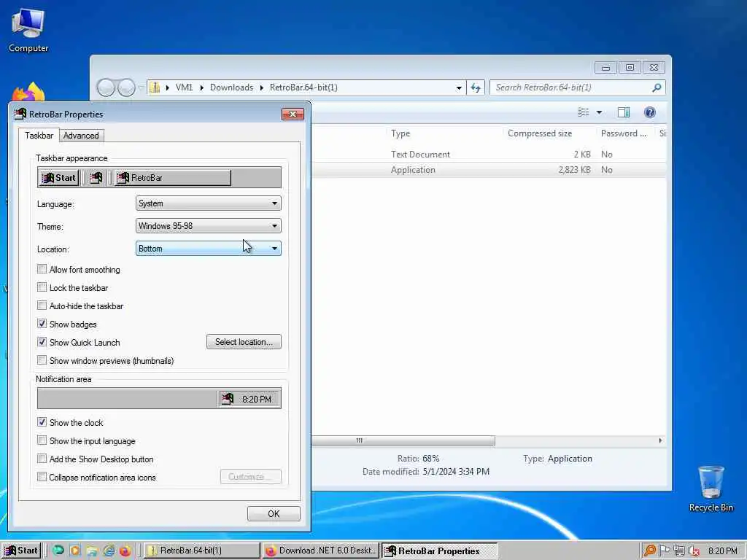
Task: Close the RetroBar Properties dialog
Action: tap(293, 114)
